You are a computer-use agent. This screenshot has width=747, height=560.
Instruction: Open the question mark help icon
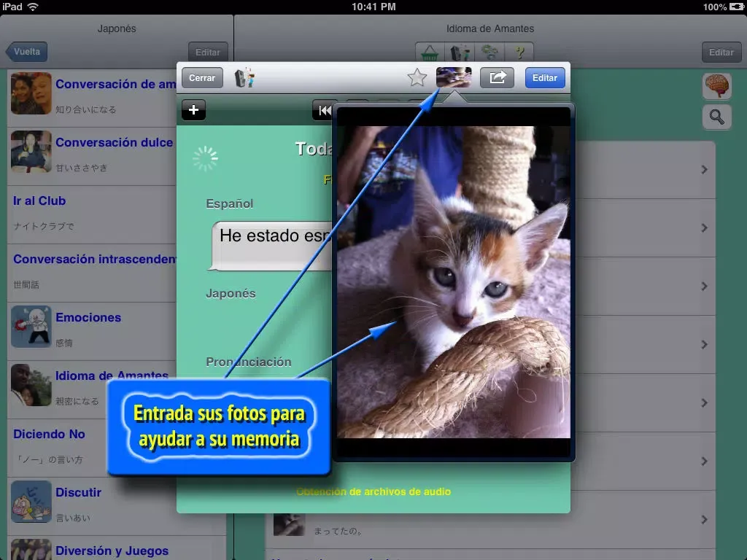pyautogui.click(x=519, y=52)
